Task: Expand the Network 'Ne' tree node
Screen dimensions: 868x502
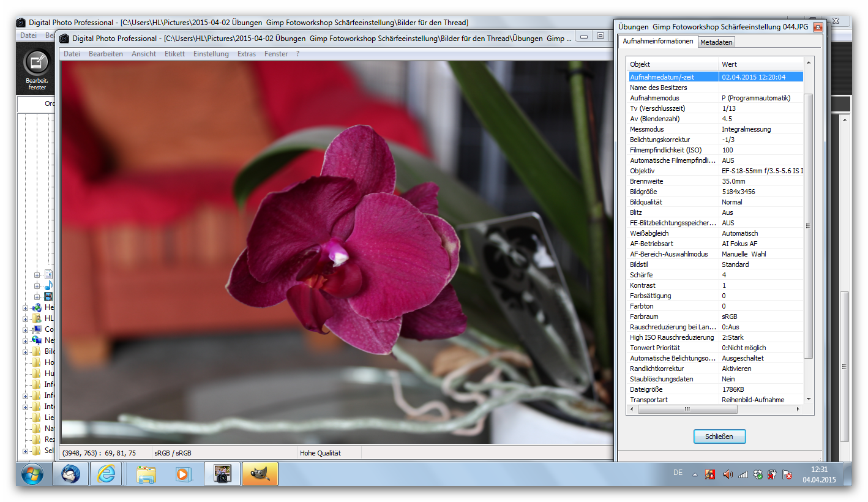Action: pyautogui.click(x=26, y=341)
